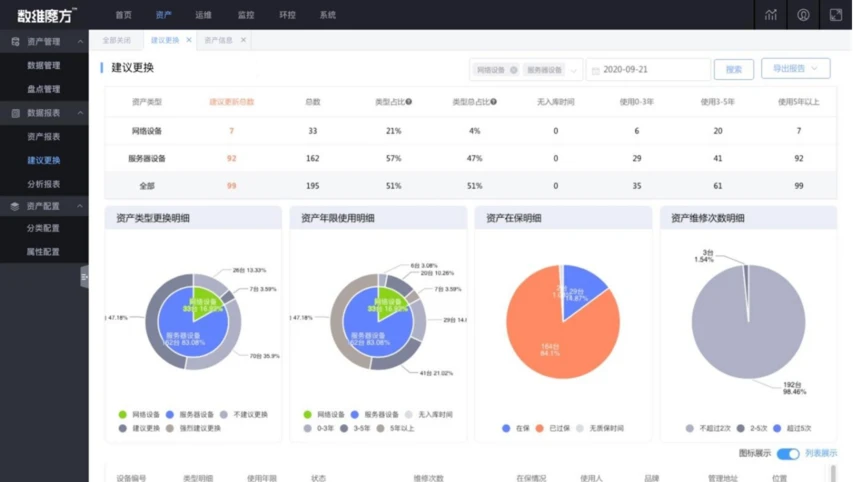Click the blue 服务器设备 swatch in 资产类型更换明细 legend
The width and height of the screenshot is (853, 482).
tap(170, 415)
